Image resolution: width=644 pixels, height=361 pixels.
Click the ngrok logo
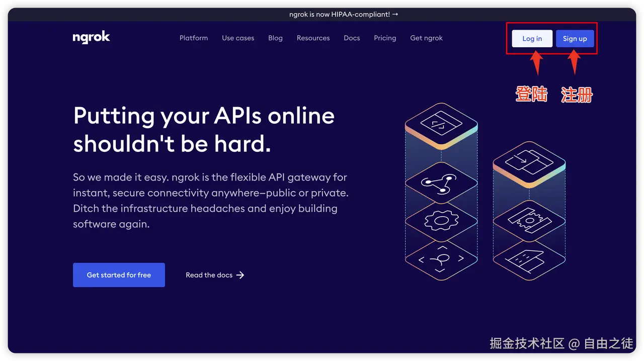coord(91,38)
